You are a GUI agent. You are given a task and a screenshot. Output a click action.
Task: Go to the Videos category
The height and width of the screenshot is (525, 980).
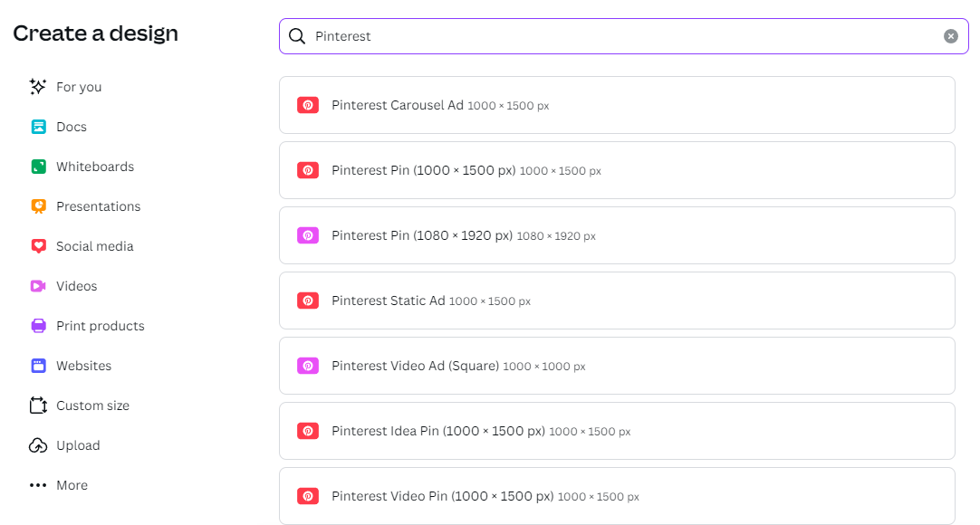[76, 286]
